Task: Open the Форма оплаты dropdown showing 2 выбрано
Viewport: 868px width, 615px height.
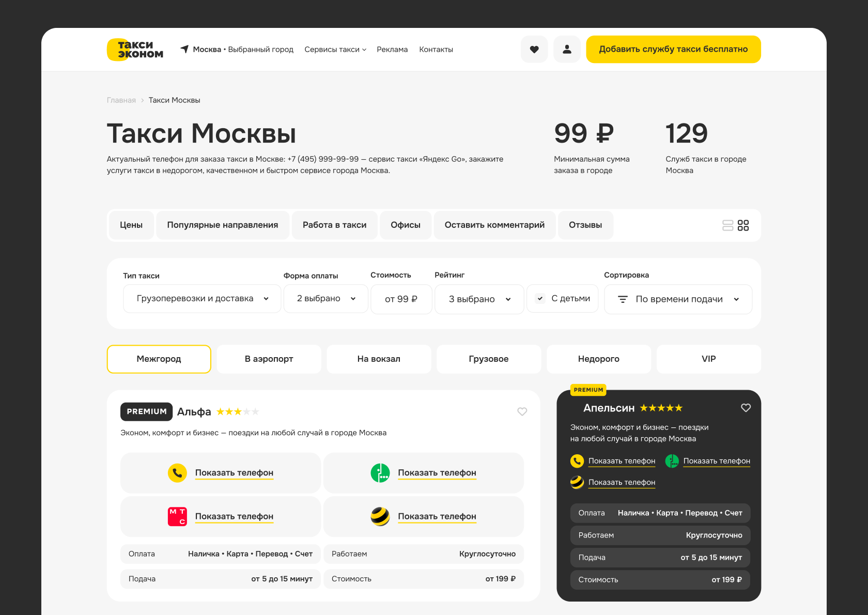Action: (326, 299)
